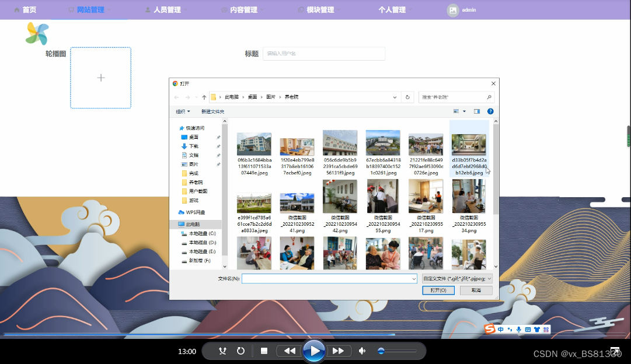This screenshot has height=364, width=631.
Task: Open the view mode dropdown in dialog
Action: click(x=464, y=111)
